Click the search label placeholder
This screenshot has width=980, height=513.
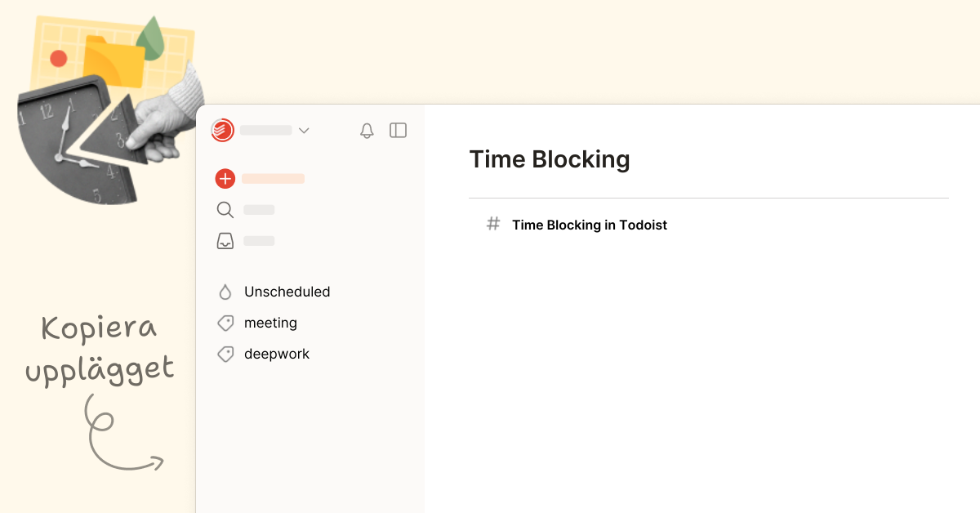pos(259,210)
